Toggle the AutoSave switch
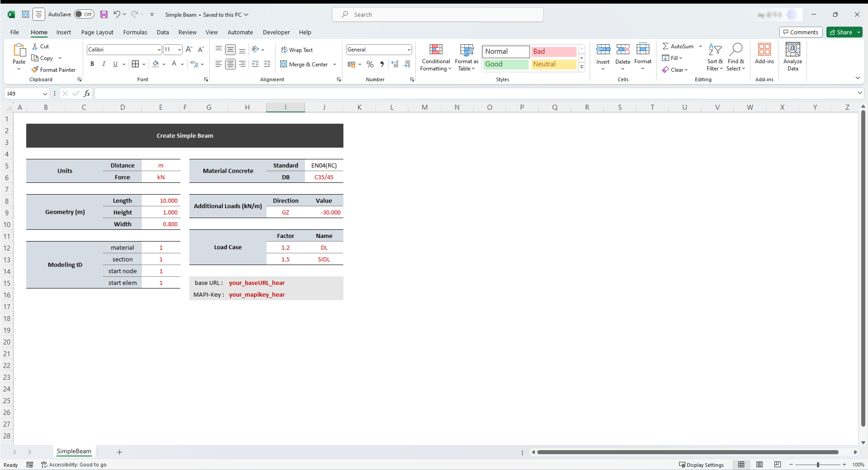Image resolution: width=868 pixels, height=470 pixels. [84, 14]
